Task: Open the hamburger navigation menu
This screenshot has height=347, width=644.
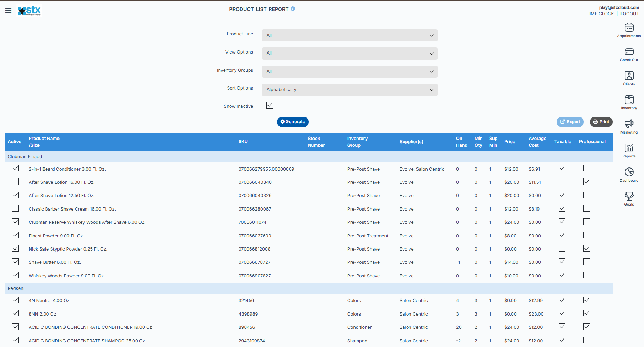Action: pyautogui.click(x=8, y=11)
